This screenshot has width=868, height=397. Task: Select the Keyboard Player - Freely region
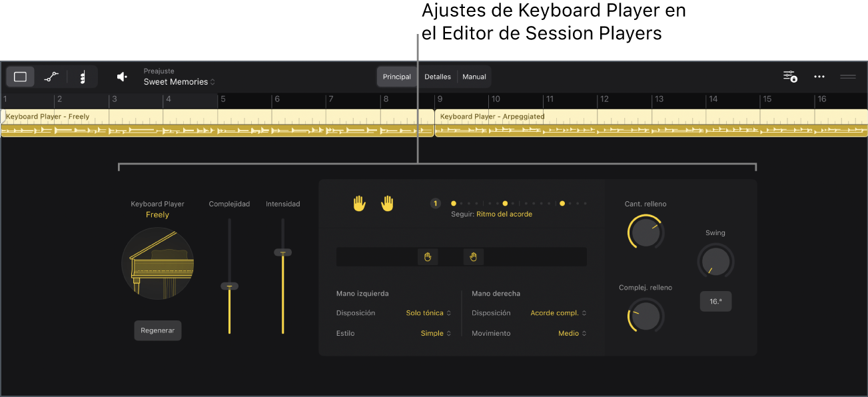[217, 123]
